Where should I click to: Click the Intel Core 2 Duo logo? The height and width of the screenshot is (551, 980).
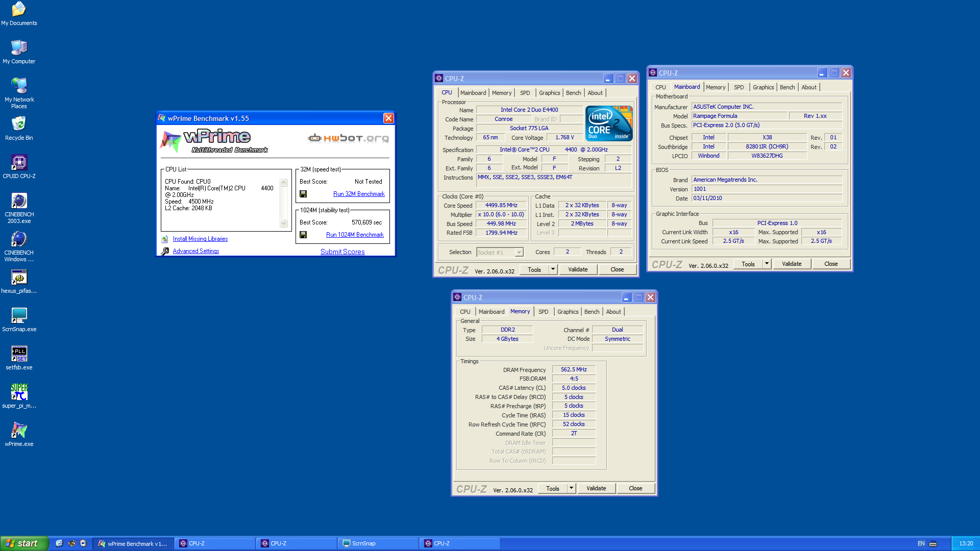[x=609, y=123]
